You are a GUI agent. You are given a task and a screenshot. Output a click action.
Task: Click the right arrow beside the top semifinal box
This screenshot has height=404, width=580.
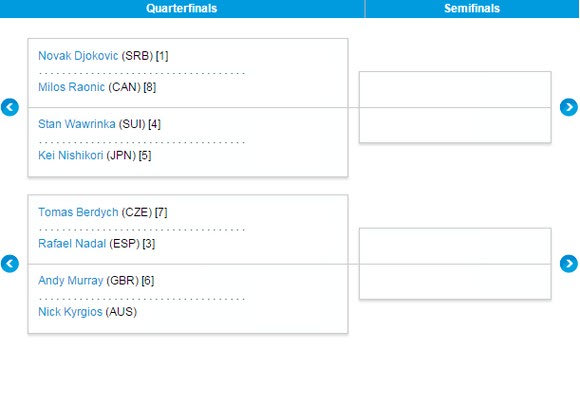[x=569, y=107]
